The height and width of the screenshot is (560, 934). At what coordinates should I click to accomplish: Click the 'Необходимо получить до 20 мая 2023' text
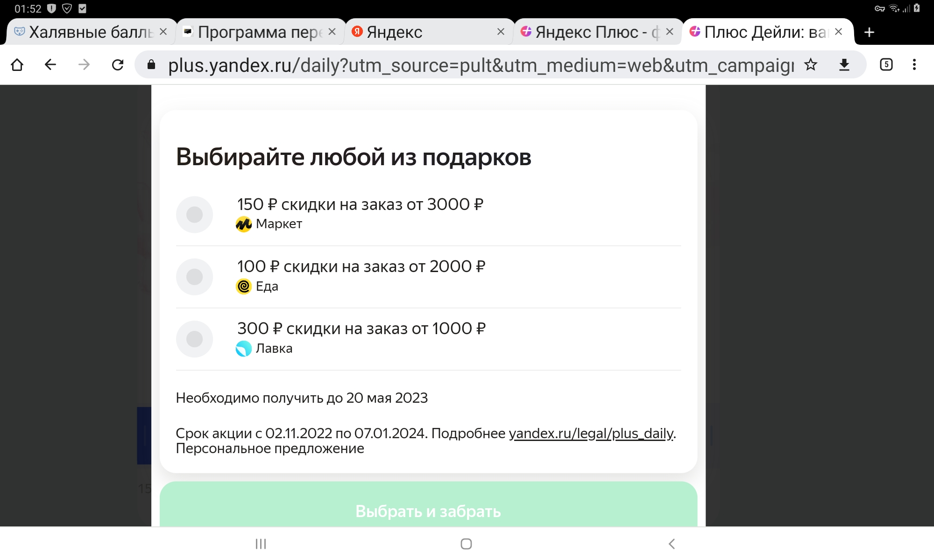[302, 398]
